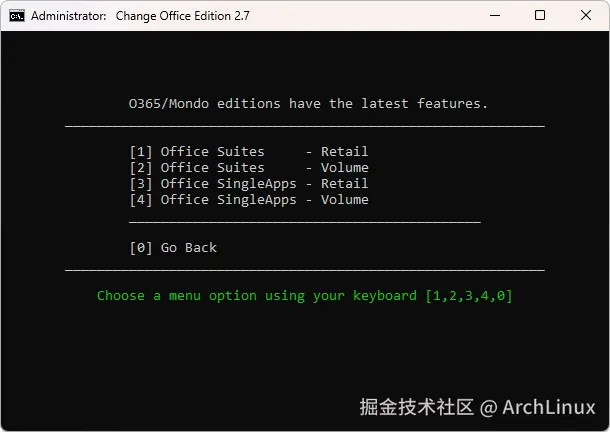Image resolution: width=610 pixels, height=432 pixels.
Task: Click the '[0] Go Back' option
Action: [173, 248]
